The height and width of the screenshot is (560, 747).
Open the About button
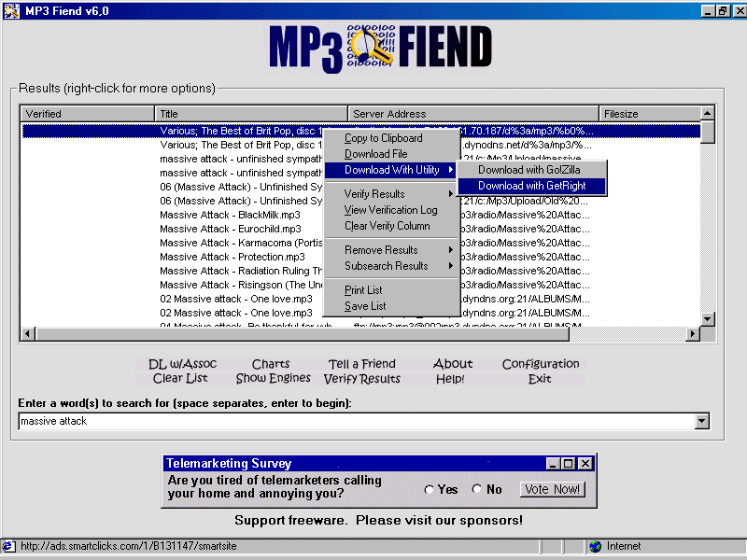tap(453, 364)
